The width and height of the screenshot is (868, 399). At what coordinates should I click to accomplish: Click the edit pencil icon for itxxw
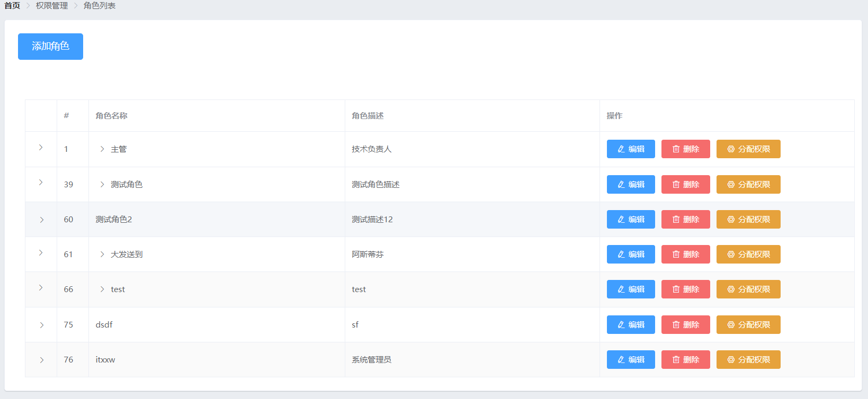[x=621, y=360]
